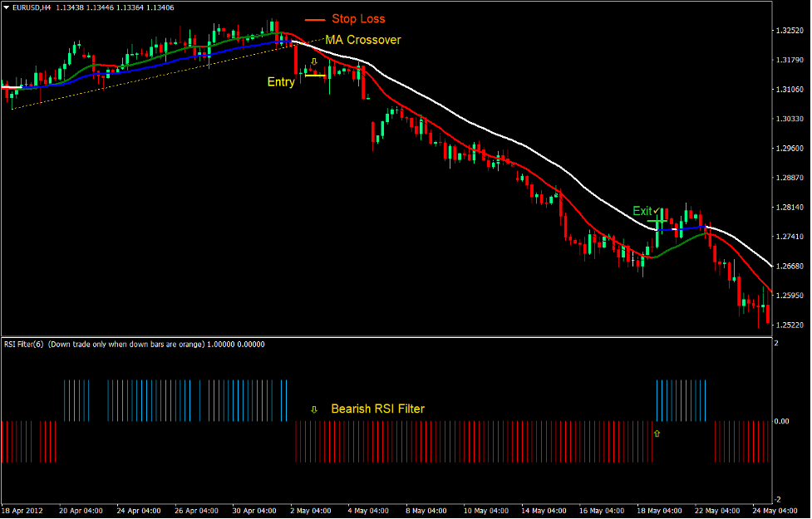This screenshot has width=812, height=519.
Task: Click the Entry annotation text
Action: pyautogui.click(x=281, y=81)
